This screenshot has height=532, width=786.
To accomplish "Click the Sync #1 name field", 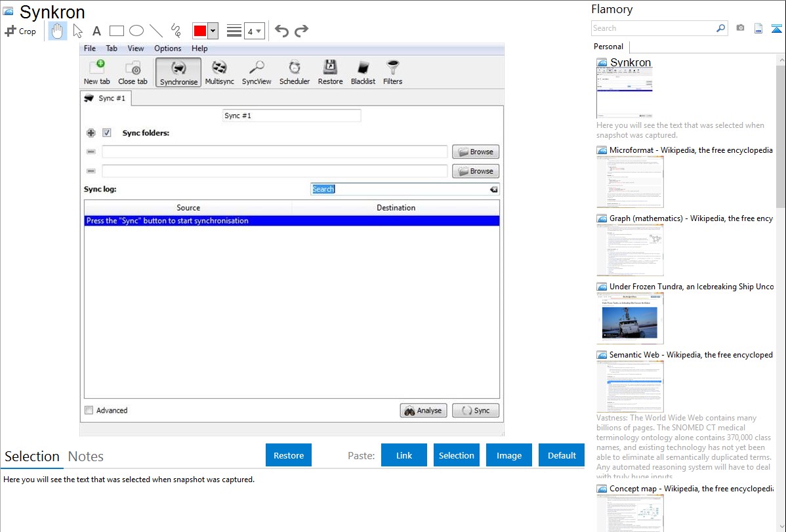I will pyautogui.click(x=291, y=116).
